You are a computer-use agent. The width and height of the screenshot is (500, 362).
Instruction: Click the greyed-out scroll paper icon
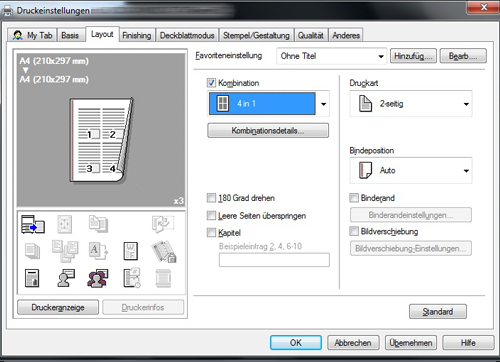(163, 278)
